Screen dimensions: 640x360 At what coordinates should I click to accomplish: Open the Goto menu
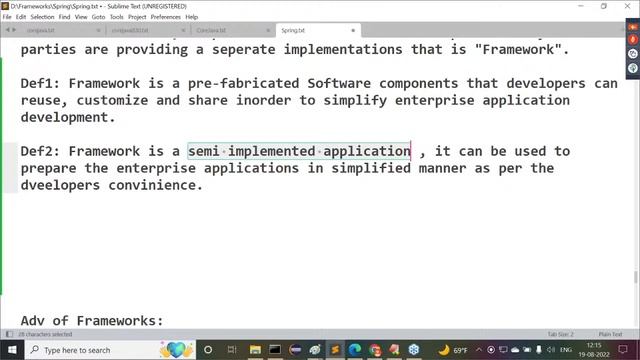(98, 17)
